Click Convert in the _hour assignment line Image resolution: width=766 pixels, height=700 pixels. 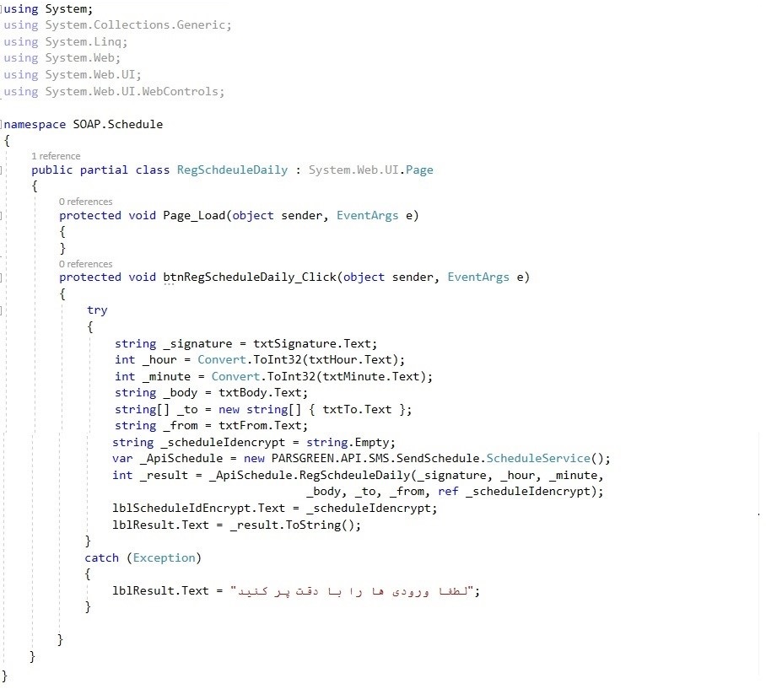[221, 359]
